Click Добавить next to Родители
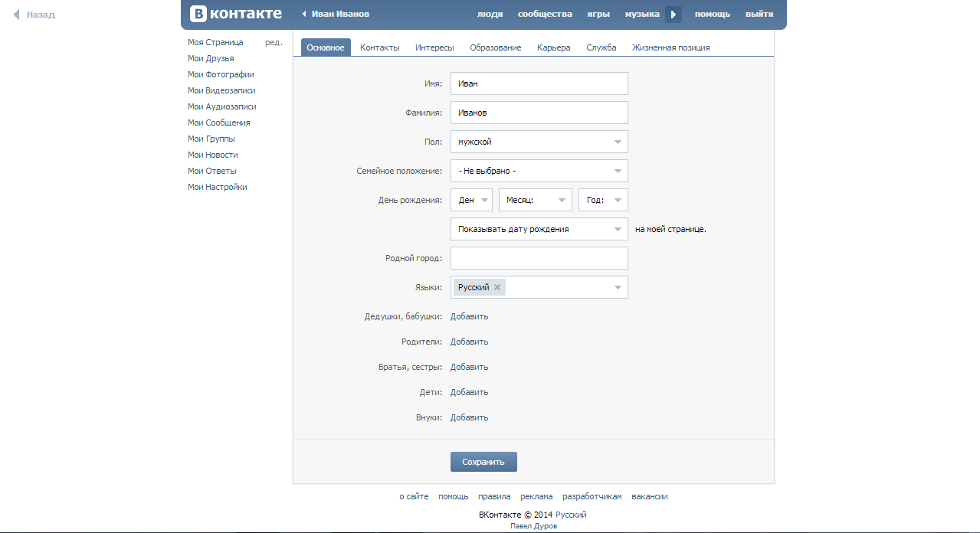 coord(469,342)
